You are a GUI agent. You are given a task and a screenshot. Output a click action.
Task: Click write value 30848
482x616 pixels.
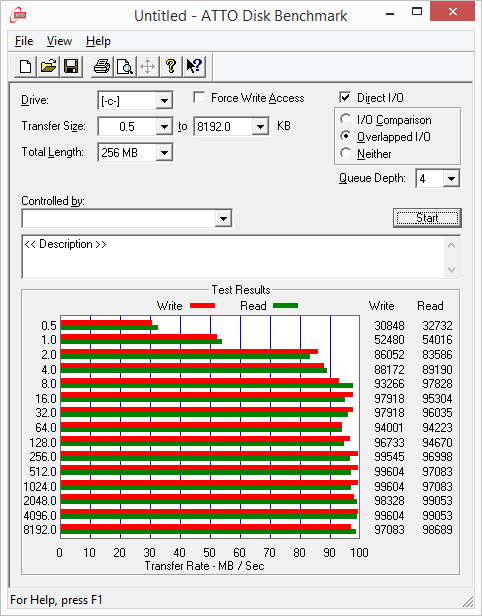click(x=389, y=325)
